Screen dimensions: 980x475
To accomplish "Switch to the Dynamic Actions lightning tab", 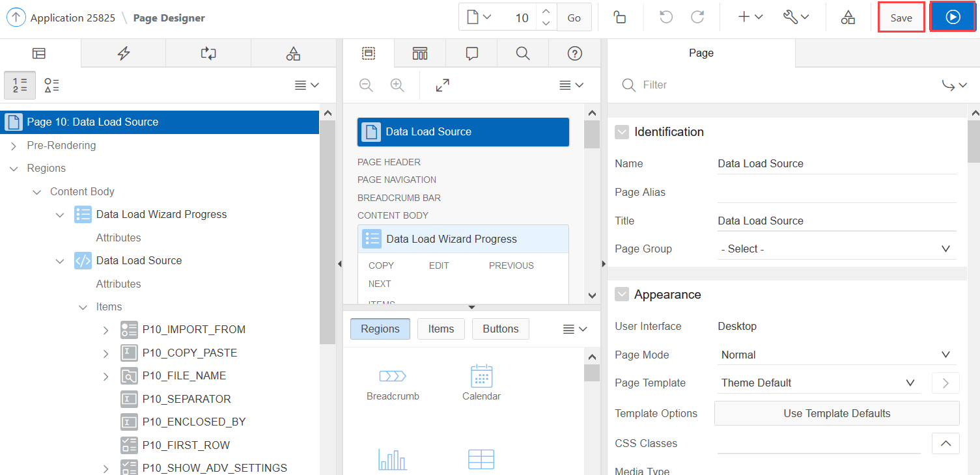I will 124,53.
